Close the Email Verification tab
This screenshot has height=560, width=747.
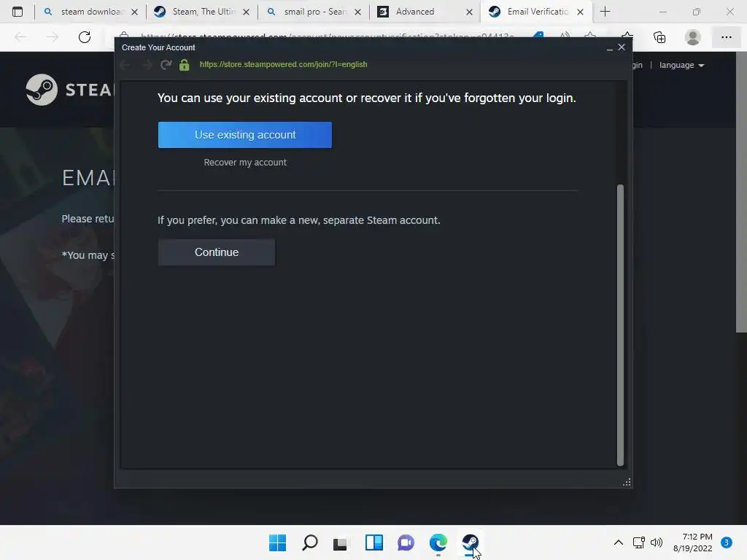tap(580, 12)
